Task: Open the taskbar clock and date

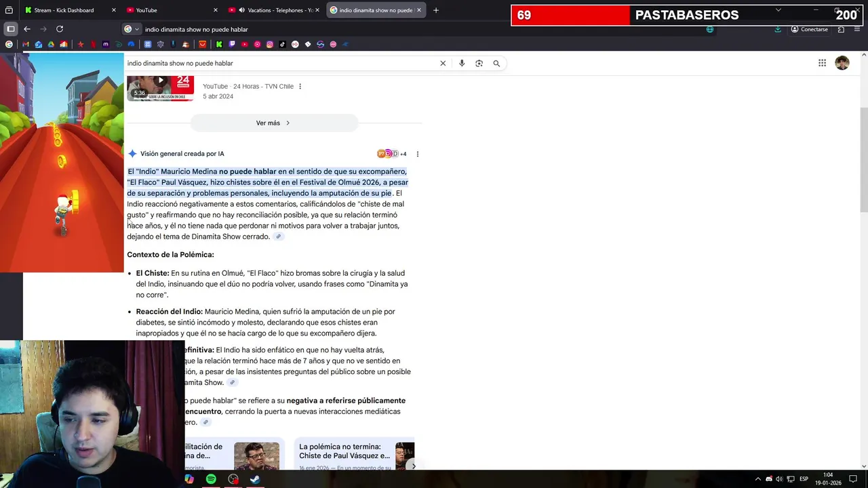Action: [x=829, y=479]
